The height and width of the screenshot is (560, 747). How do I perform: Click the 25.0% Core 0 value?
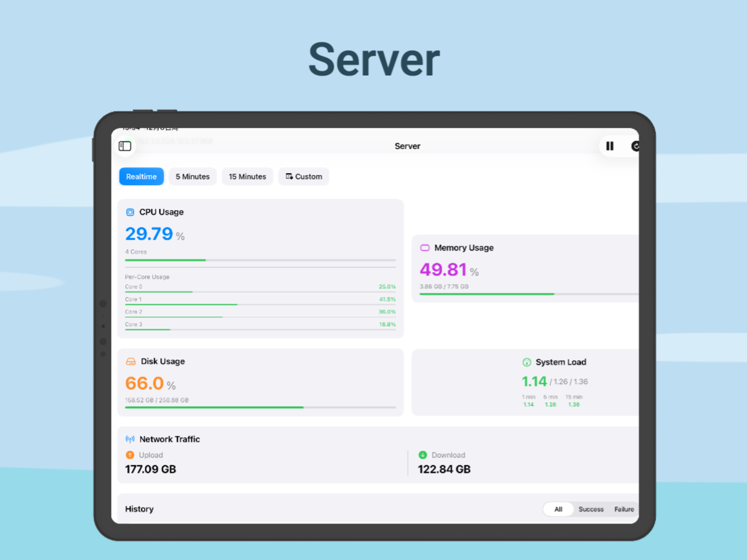(387, 286)
